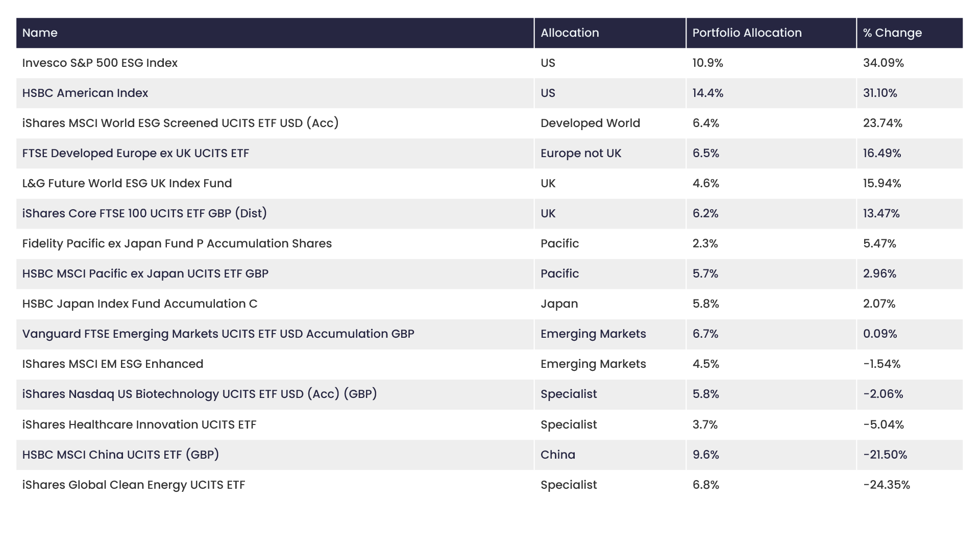Select HSBC MSCI Pacific ex Japan UCITS ETF
The width and height of the screenshot is (980, 551).
click(145, 274)
